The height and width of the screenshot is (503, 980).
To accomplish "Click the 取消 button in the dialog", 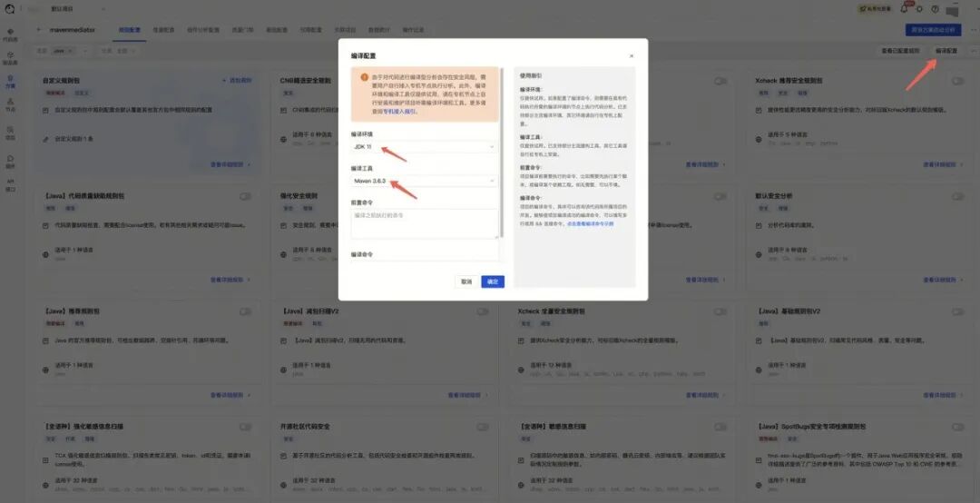I will tap(466, 281).
